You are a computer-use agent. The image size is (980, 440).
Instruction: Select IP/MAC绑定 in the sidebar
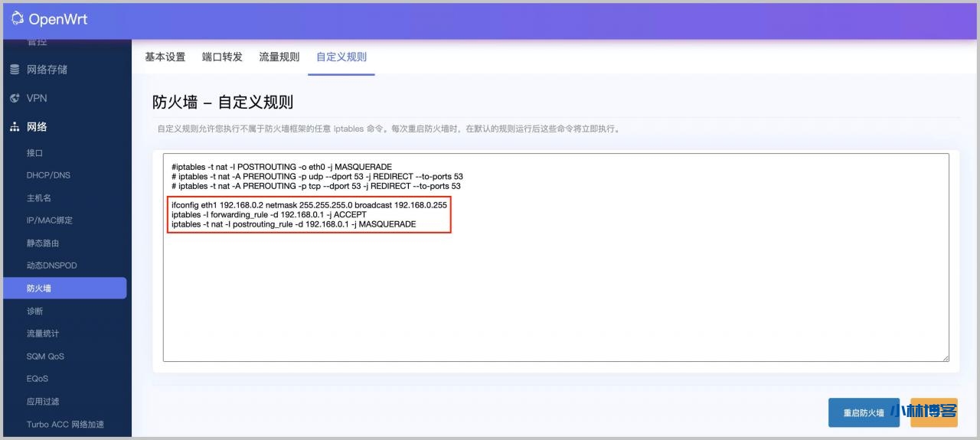click(x=50, y=220)
